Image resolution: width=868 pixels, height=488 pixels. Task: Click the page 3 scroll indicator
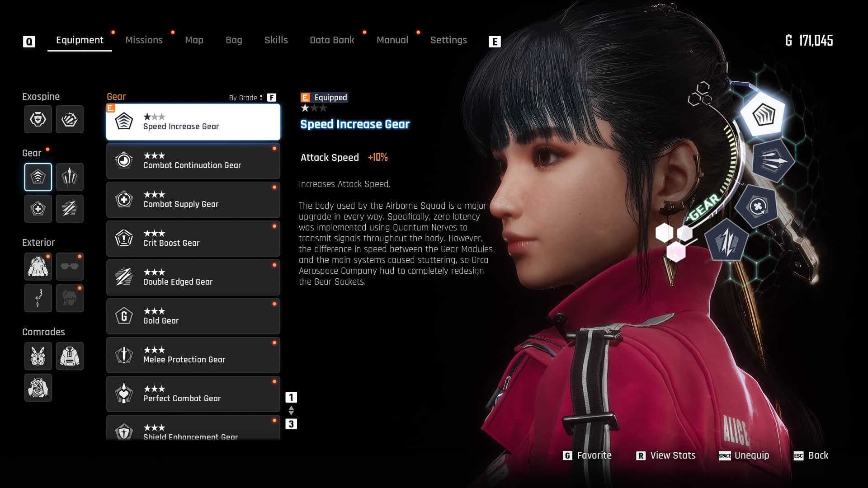point(291,424)
